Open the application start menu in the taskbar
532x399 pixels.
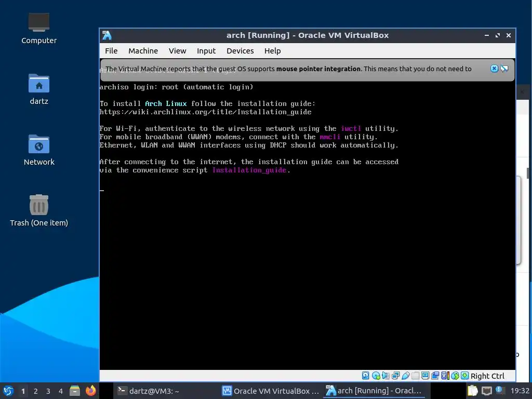8,391
